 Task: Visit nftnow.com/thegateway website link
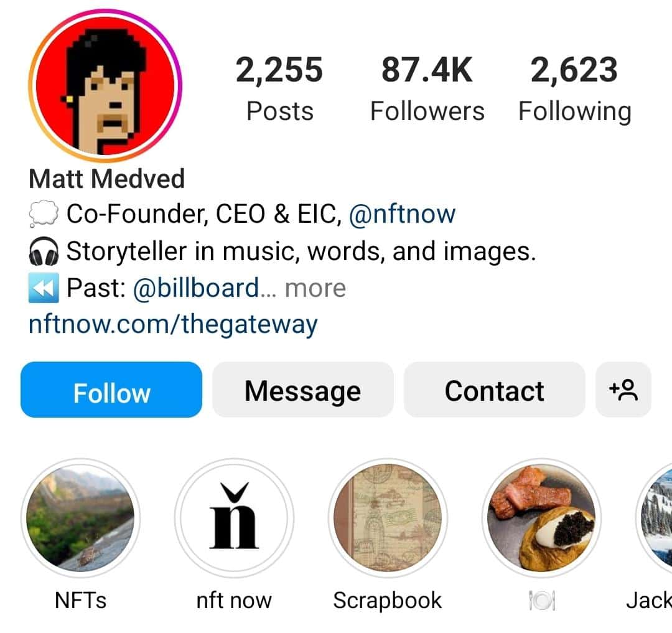[174, 322]
